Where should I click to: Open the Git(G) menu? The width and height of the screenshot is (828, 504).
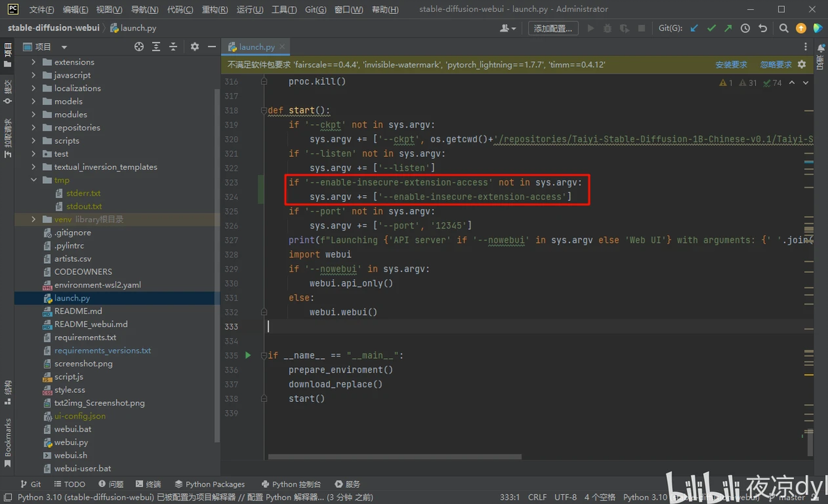pyautogui.click(x=315, y=10)
